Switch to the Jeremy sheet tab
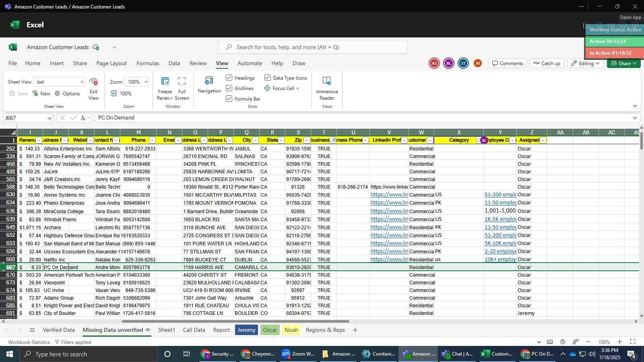This screenshot has width=644, height=362. [x=246, y=330]
